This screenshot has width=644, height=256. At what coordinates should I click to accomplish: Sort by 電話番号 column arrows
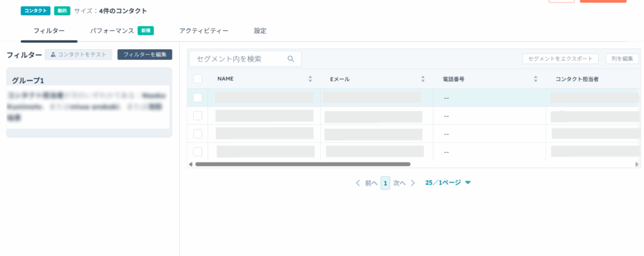[535, 79]
